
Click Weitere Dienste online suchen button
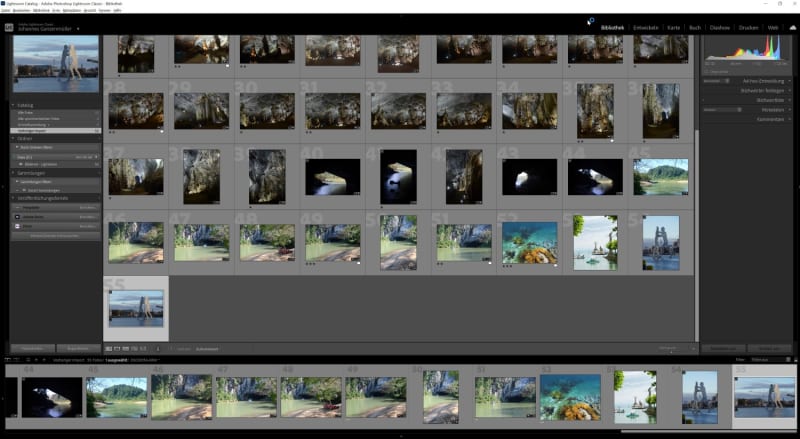pos(55,236)
